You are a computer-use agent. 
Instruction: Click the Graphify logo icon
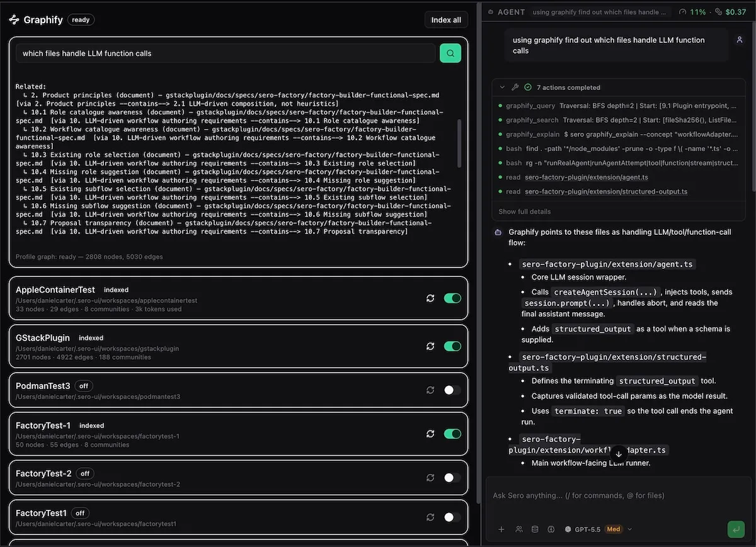tap(14, 20)
